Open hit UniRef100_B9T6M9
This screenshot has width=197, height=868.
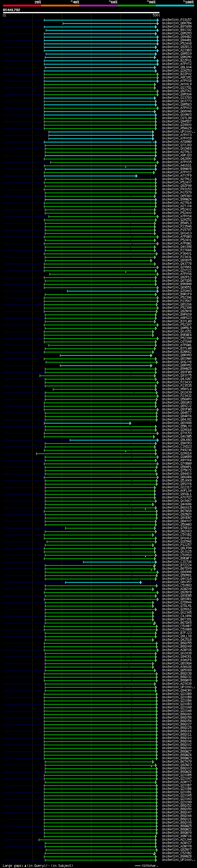[x=177, y=26]
